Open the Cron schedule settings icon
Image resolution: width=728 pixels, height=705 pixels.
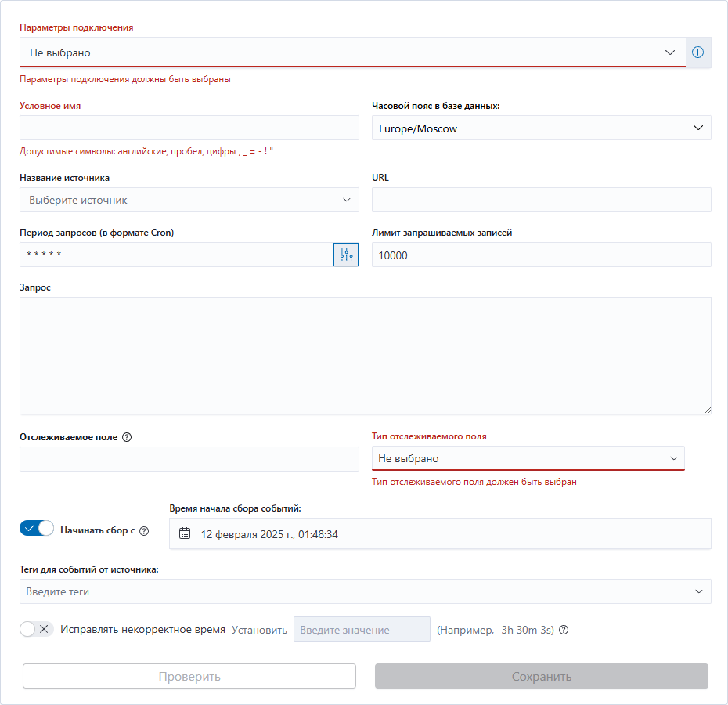click(x=346, y=255)
